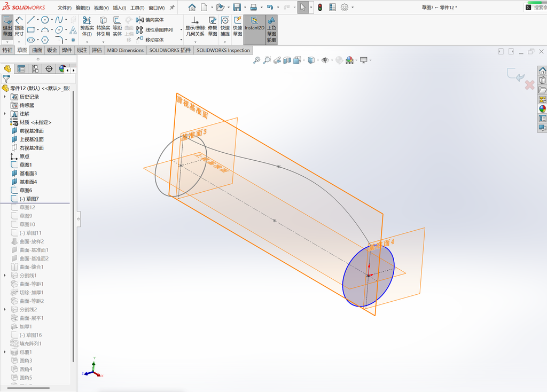Image resolution: width=547 pixels, height=392 pixels.
Task: Open the 视图(V) menu
Action: tap(101, 7)
